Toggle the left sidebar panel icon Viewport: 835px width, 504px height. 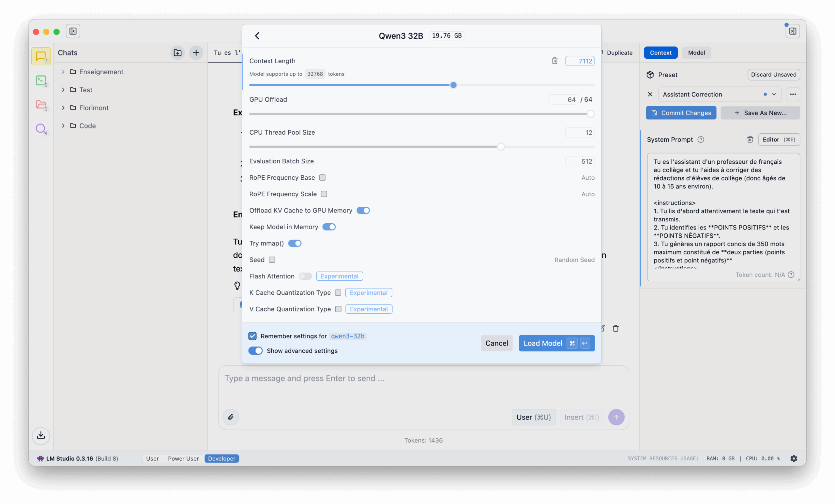point(73,31)
